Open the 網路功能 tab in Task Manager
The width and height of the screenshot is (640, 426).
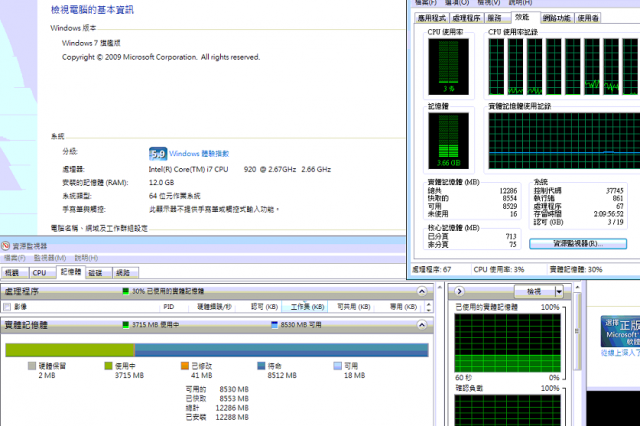point(557,18)
